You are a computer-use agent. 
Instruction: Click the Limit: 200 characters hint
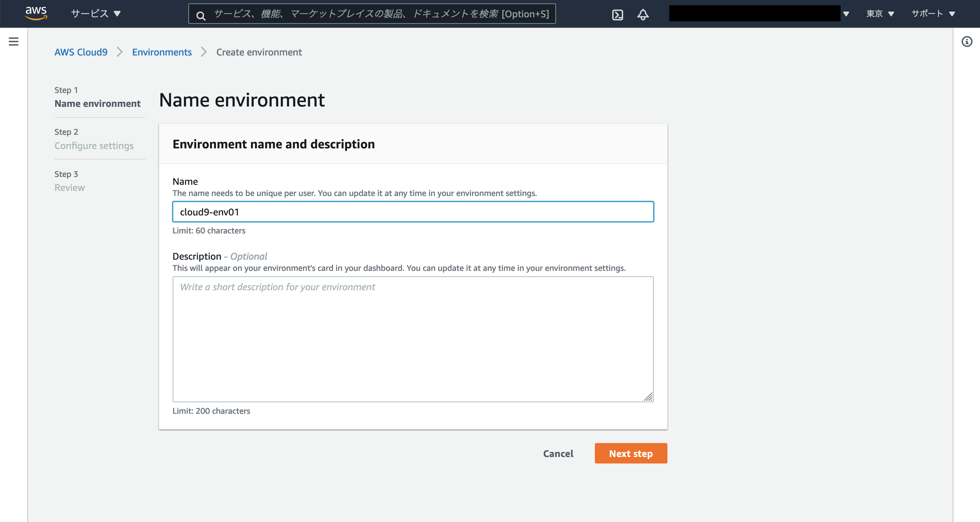[211, 411]
